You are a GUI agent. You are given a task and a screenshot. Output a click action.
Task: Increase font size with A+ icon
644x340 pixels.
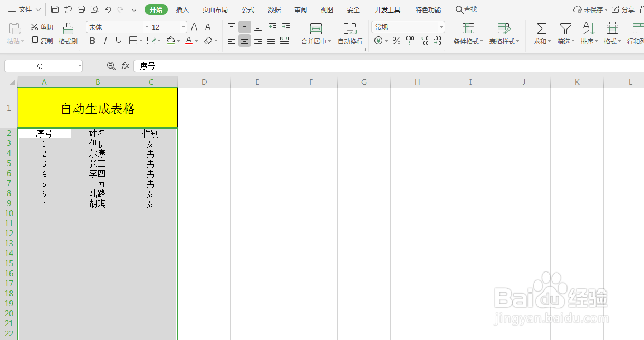(195, 27)
